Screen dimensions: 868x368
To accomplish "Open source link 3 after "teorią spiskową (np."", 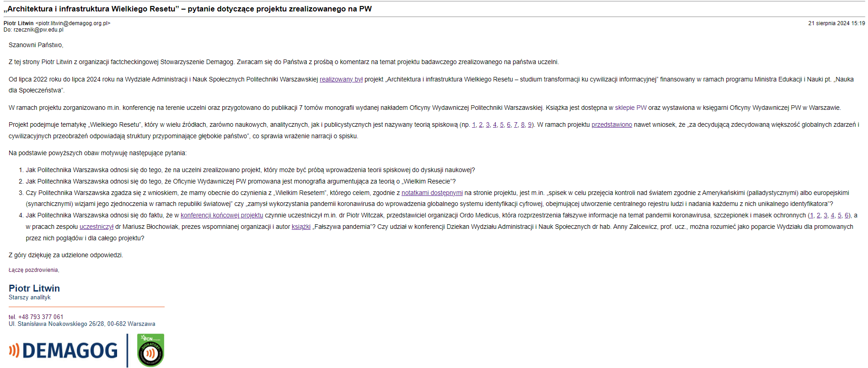I will click(x=488, y=124).
